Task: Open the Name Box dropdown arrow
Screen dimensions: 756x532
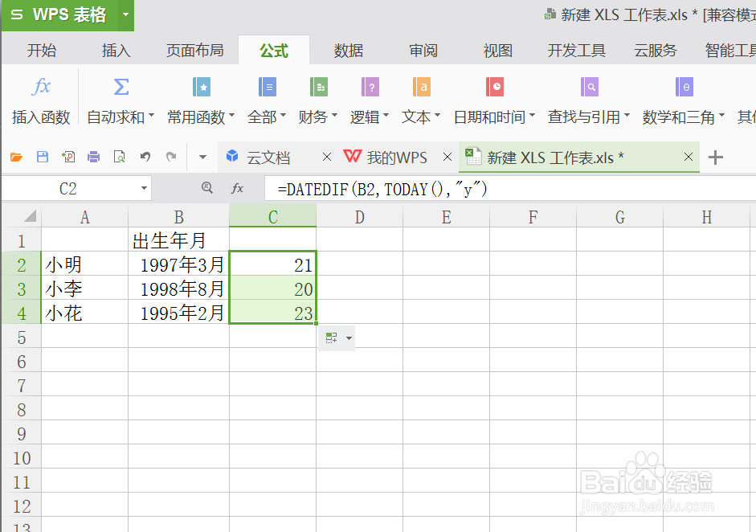Action: click(144, 188)
